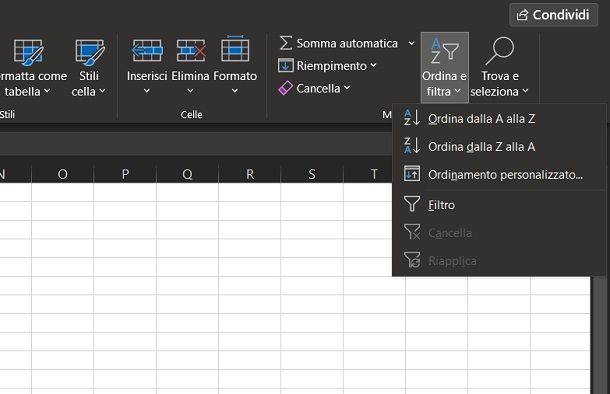
Task: Click the Riempimento down-arrow icon
Action: tap(286, 66)
